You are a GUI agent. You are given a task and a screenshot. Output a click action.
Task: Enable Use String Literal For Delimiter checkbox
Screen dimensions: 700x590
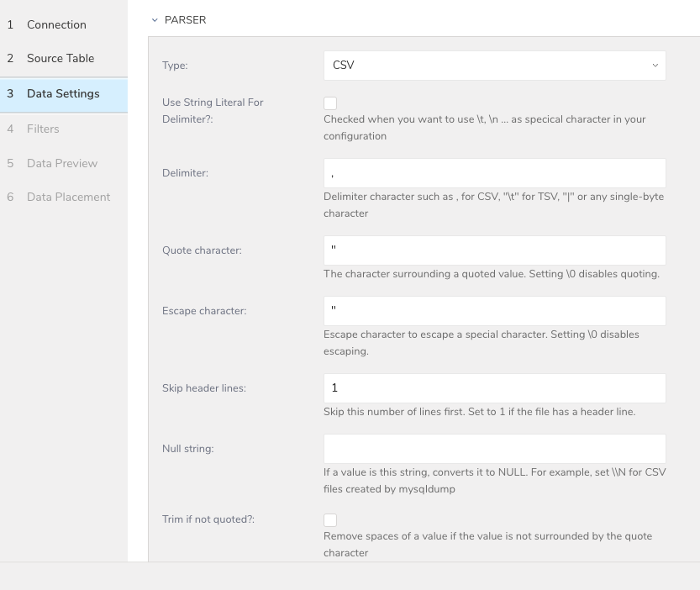(x=330, y=103)
